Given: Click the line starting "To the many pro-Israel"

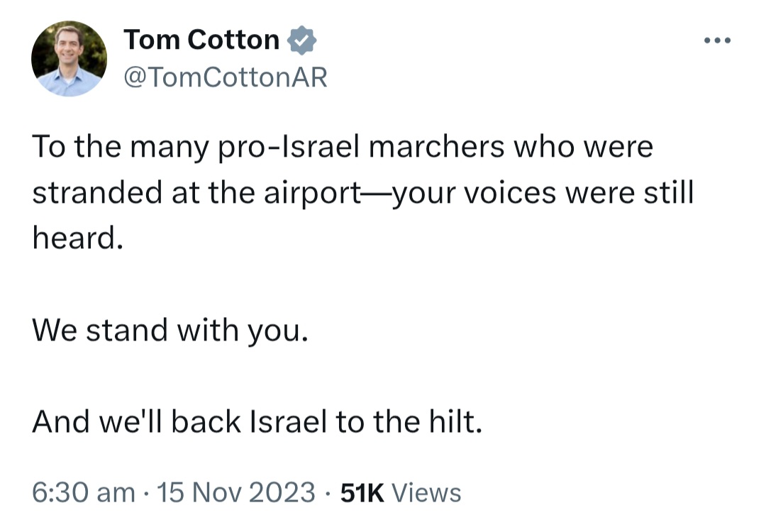Looking at the screenshot, I should (343, 147).
